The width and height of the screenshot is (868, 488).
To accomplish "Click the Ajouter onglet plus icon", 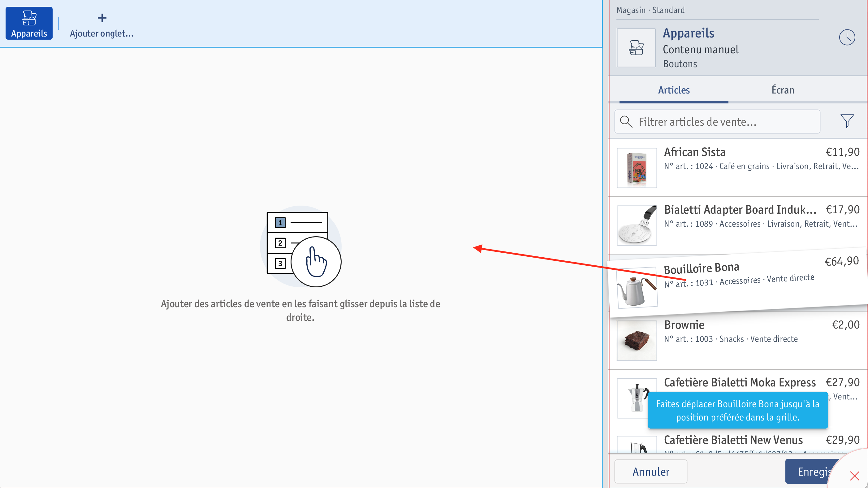I will point(102,18).
